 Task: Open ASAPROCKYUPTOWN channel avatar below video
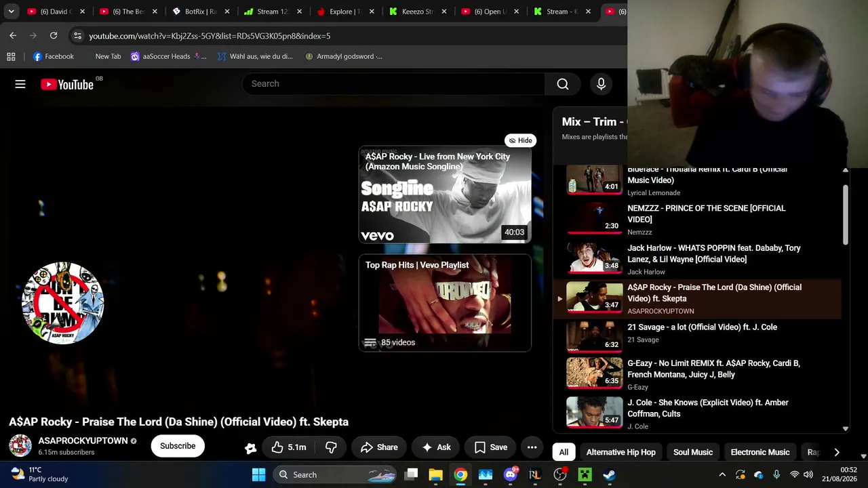20,445
